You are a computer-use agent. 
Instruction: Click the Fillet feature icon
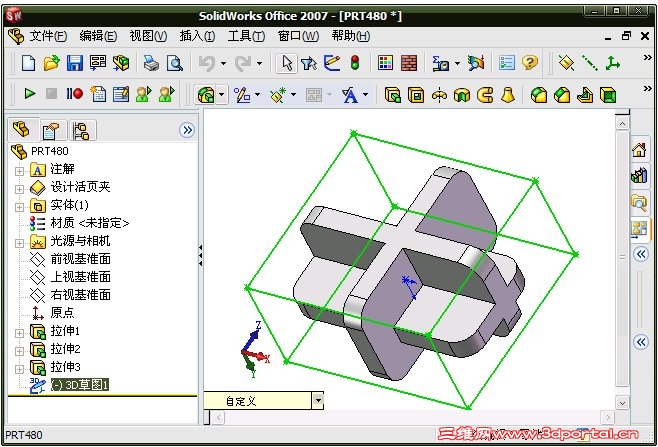(539, 95)
